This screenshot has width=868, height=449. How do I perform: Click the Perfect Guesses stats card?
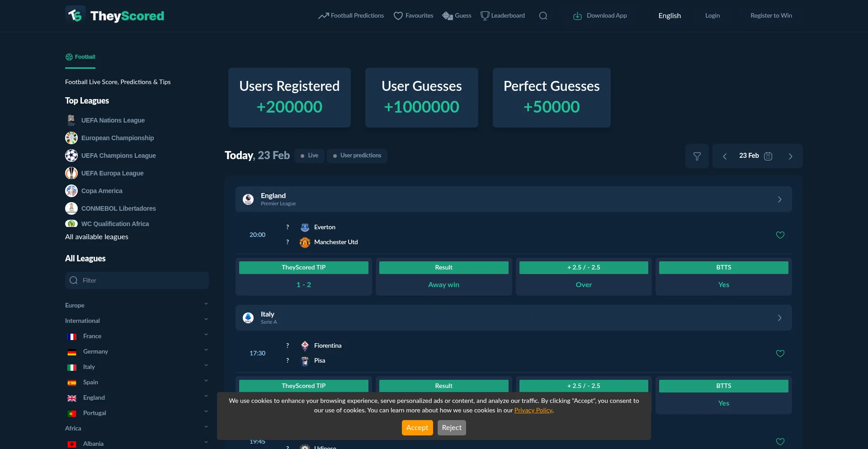tap(552, 98)
